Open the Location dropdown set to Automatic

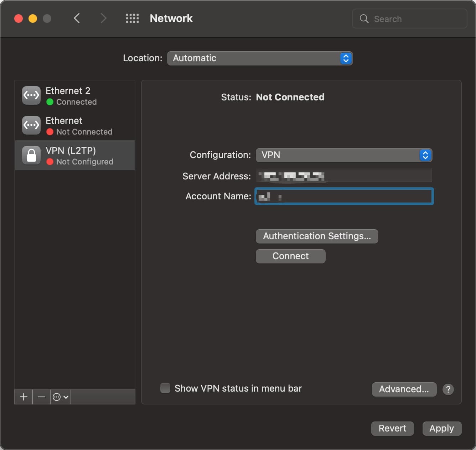point(259,58)
